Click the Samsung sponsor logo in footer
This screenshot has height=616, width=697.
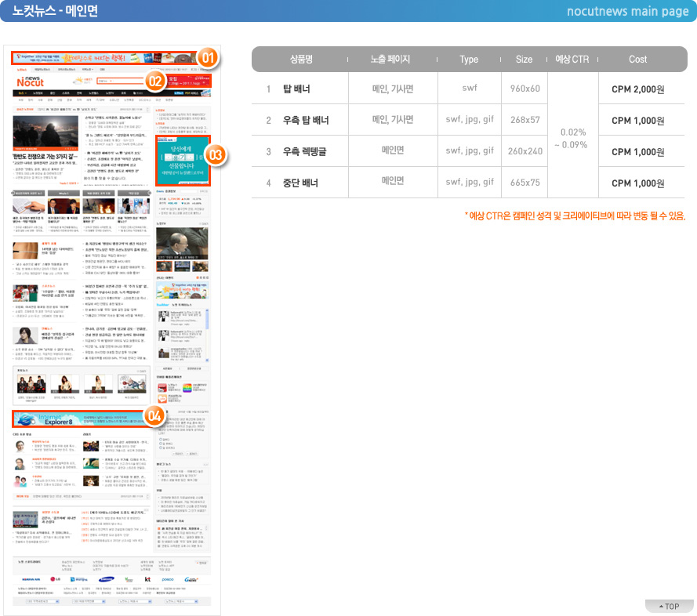click(107, 579)
